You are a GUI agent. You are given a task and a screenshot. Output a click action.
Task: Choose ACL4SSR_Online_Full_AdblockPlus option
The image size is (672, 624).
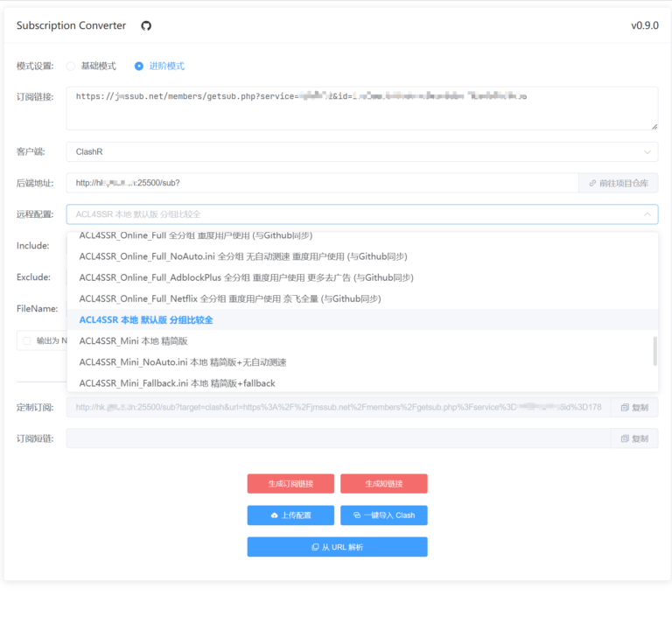point(246,277)
